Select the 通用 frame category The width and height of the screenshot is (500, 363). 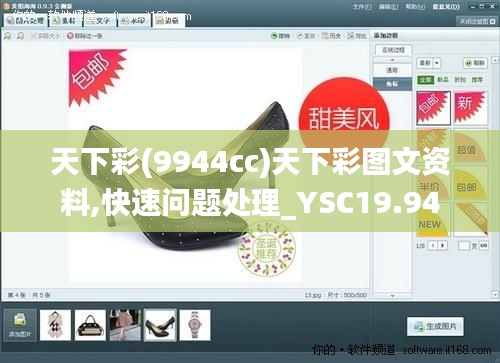[392, 70]
